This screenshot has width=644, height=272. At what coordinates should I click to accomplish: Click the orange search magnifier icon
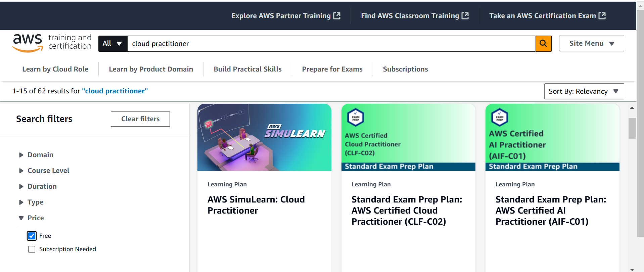tap(543, 44)
